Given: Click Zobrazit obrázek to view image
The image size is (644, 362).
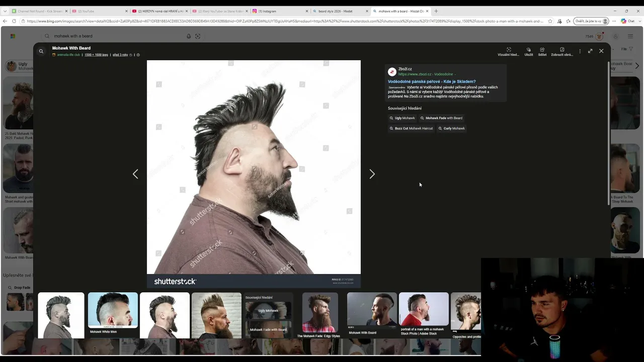Looking at the screenshot, I should point(562,52).
